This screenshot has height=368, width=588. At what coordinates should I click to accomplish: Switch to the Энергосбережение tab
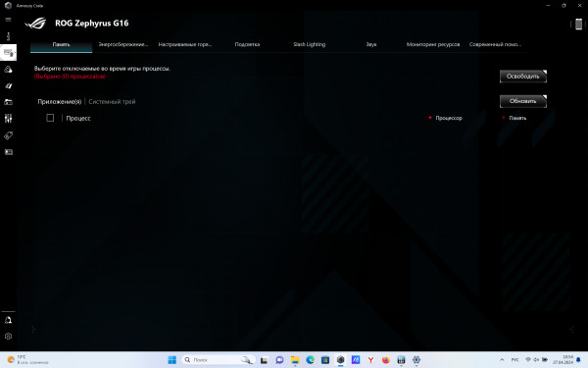(x=123, y=44)
